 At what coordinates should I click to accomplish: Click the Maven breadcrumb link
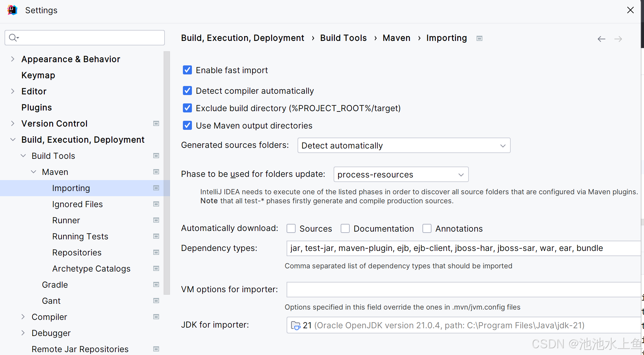[396, 38]
